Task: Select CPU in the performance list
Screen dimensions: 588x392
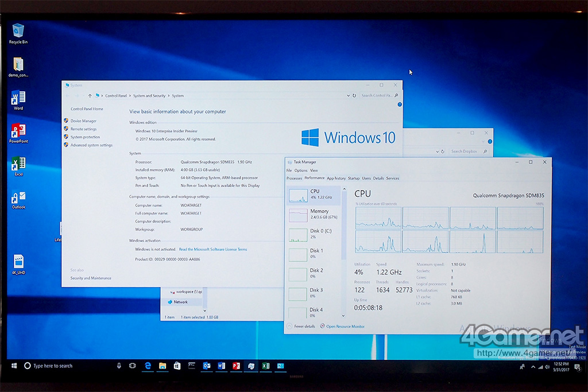Action: [314, 195]
